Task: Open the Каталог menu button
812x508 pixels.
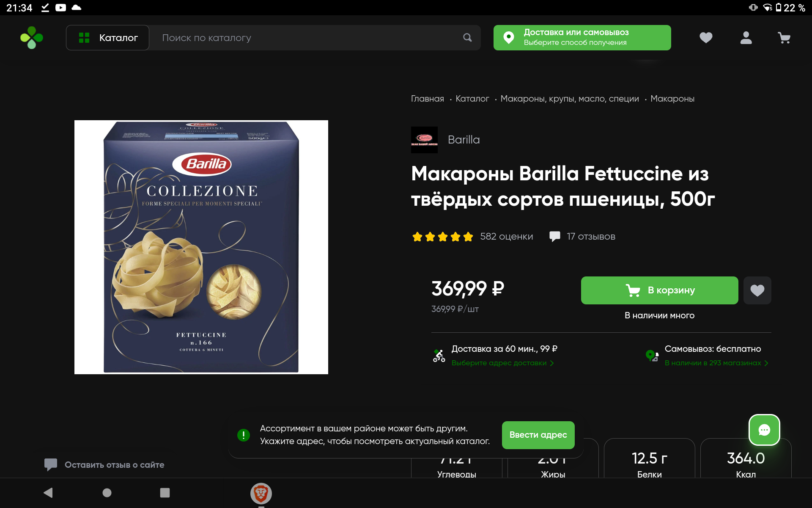Action: 107,38
